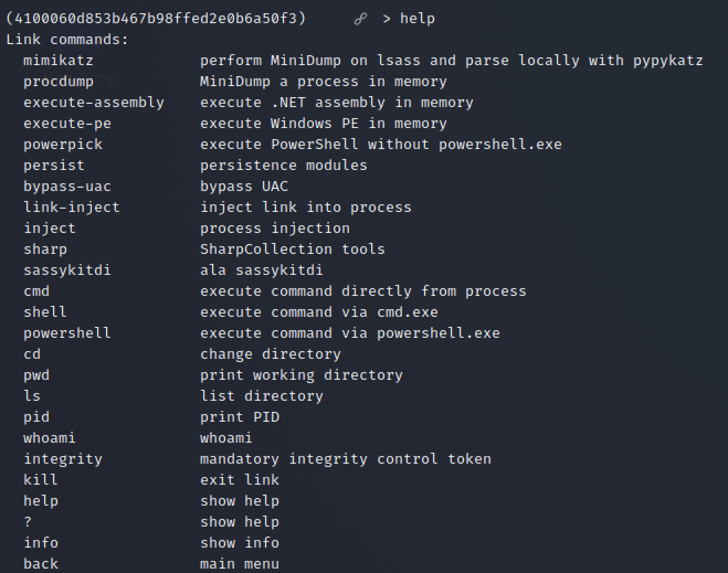The height and width of the screenshot is (573, 728).
Task: Click the 'link-inject' command entry
Action: click(x=71, y=208)
